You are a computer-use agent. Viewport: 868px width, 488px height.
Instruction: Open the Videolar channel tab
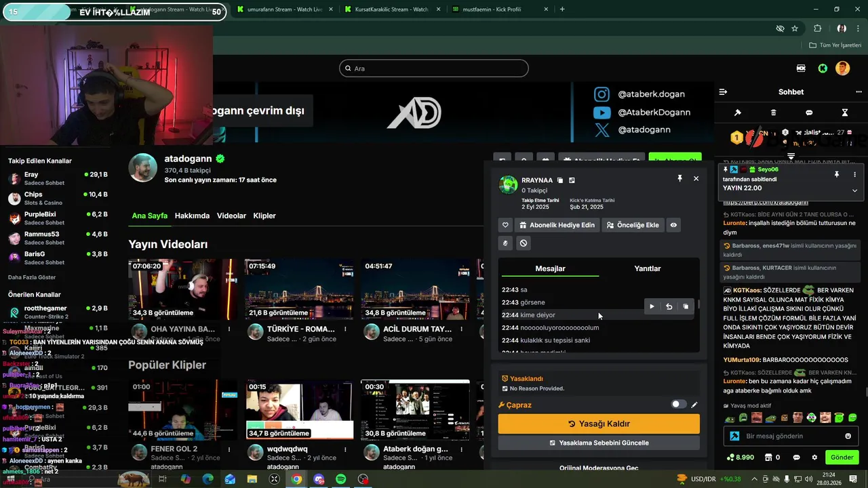click(231, 216)
